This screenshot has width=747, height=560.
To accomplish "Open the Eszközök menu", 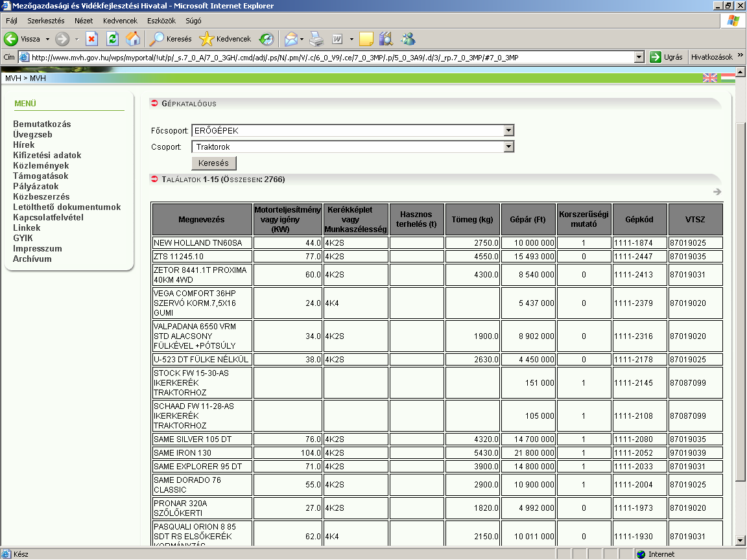I will (x=161, y=21).
